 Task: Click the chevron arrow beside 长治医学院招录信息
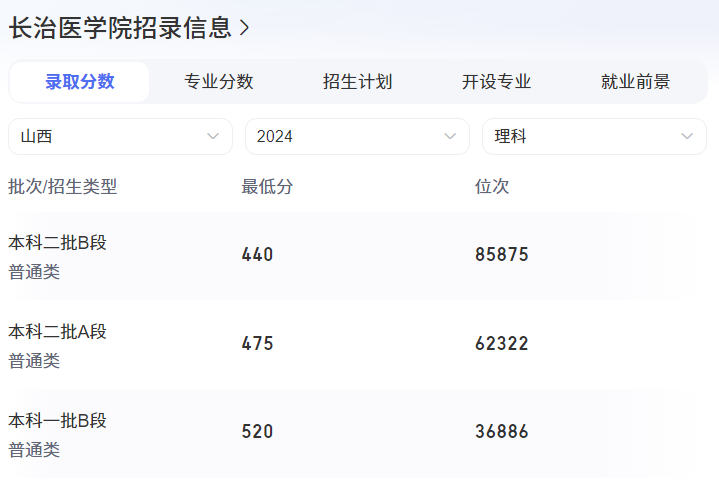(x=245, y=28)
